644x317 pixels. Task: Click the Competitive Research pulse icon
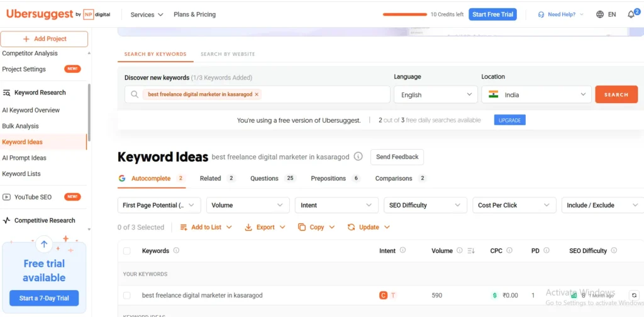pos(6,221)
